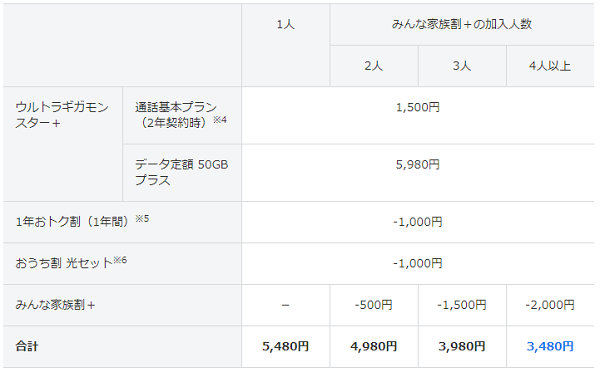
Task: Click the 4人以上 column header
Action: click(x=550, y=66)
